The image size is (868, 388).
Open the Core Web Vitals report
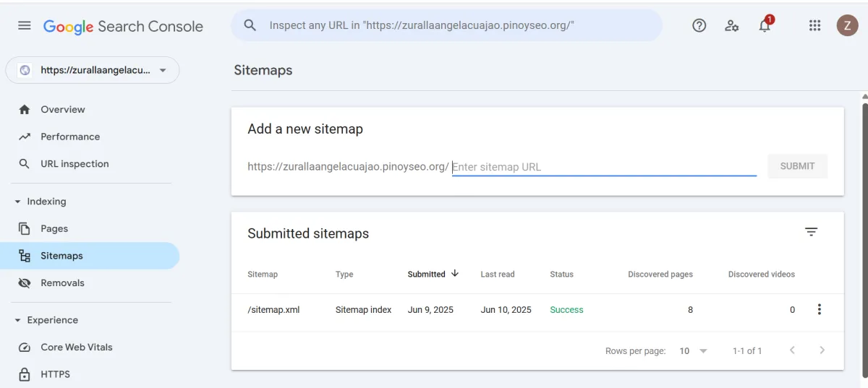[77, 348]
